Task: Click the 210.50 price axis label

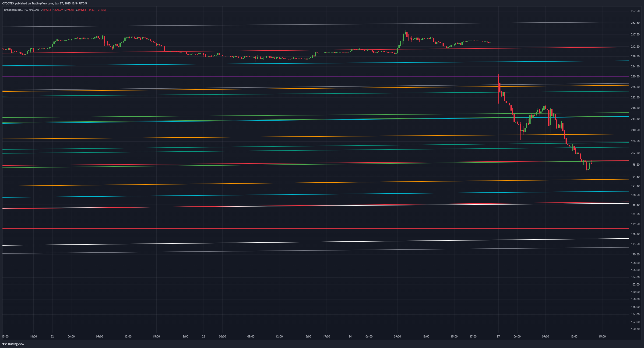Action: click(x=635, y=130)
